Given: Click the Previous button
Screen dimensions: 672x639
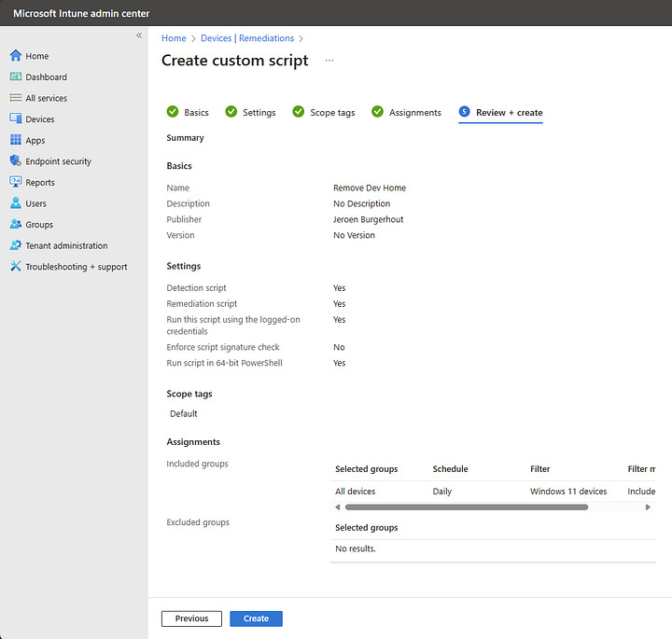Looking at the screenshot, I should [191, 618].
